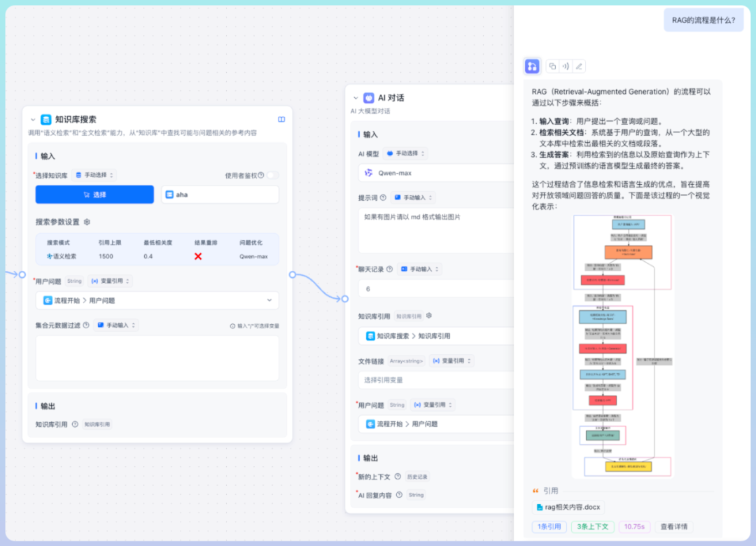Click the red X under 结果重排
756x546 pixels.
197,256
